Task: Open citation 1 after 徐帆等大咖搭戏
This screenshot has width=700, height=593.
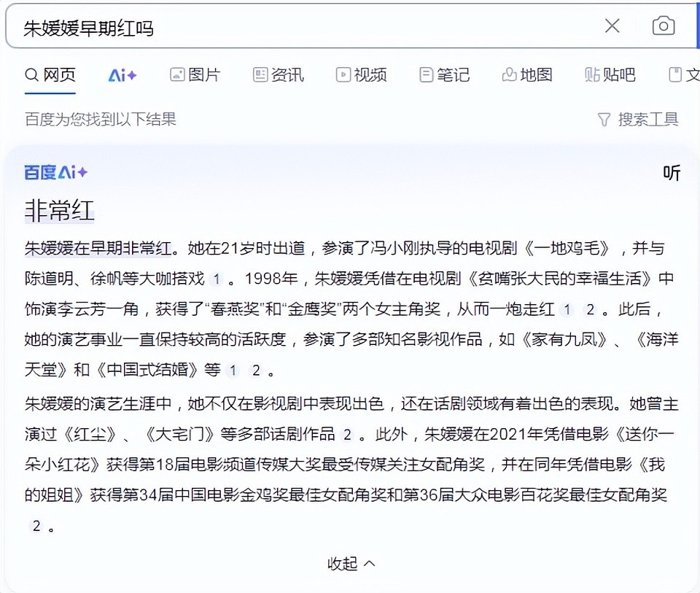Action: [217, 279]
